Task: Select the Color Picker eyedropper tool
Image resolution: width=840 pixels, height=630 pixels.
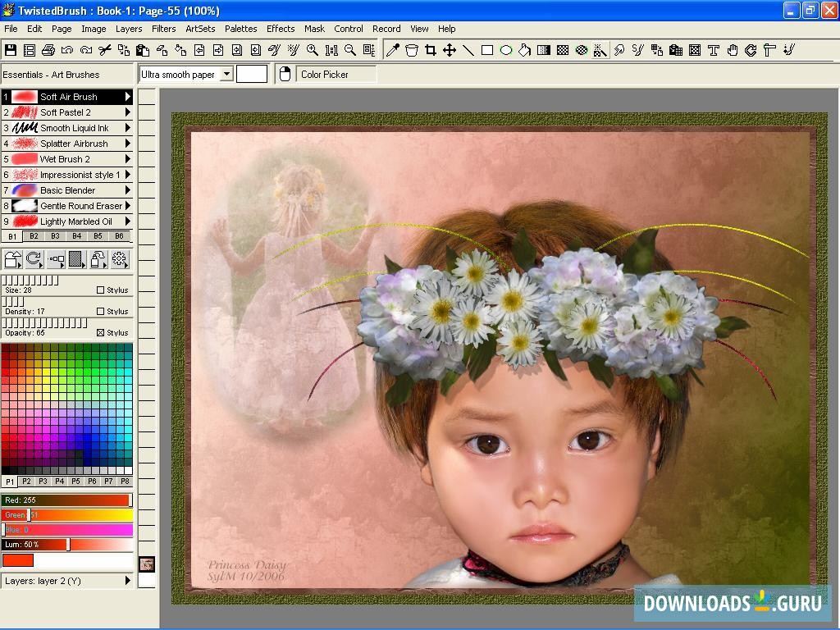Action: point(393,50)
